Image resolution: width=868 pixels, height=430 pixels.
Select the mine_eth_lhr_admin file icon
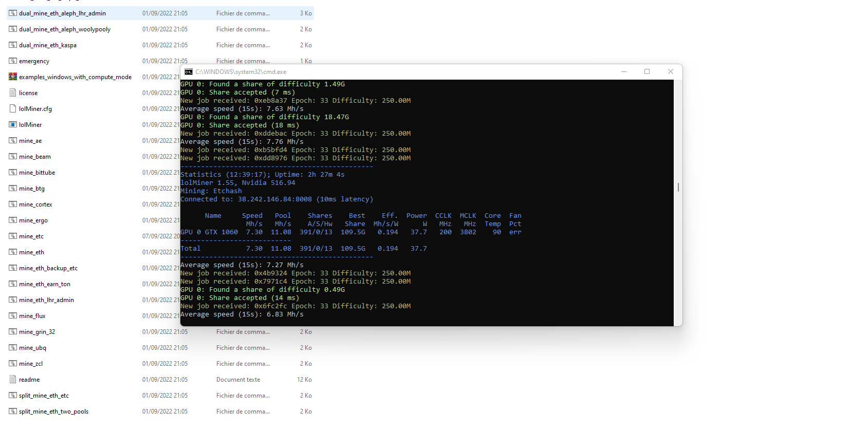click(13, 300)
